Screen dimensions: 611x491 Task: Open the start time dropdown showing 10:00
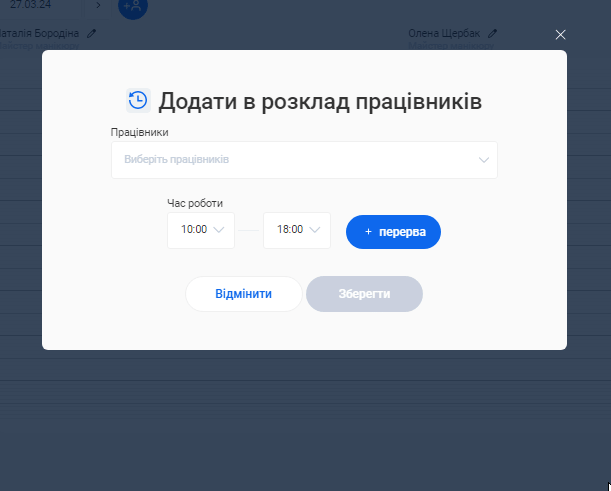point(201,230)
